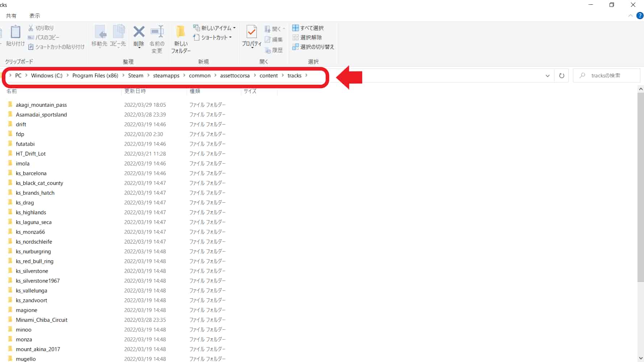This screenshot has height=362, width=644.
Task: Switch to the 共有 (Share) tab
Action: click(x=11, y=16)
